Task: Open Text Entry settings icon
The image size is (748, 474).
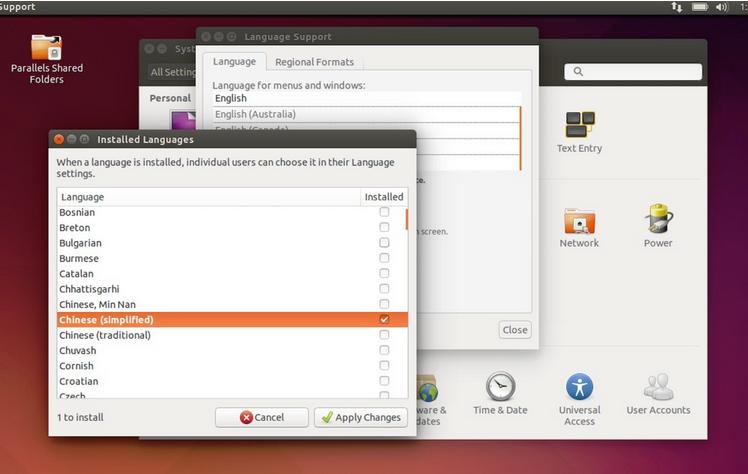Action: pyautogui.click(x=579, y=132)
